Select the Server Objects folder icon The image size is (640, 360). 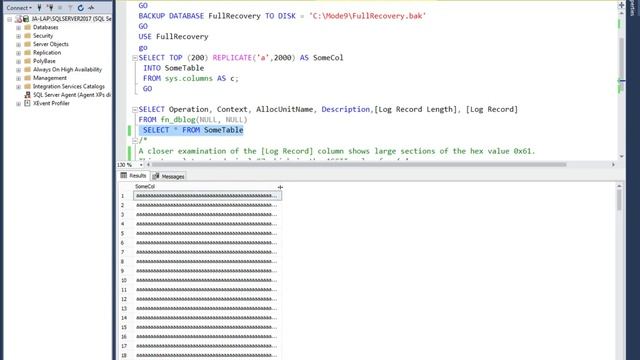coord(27,44)
